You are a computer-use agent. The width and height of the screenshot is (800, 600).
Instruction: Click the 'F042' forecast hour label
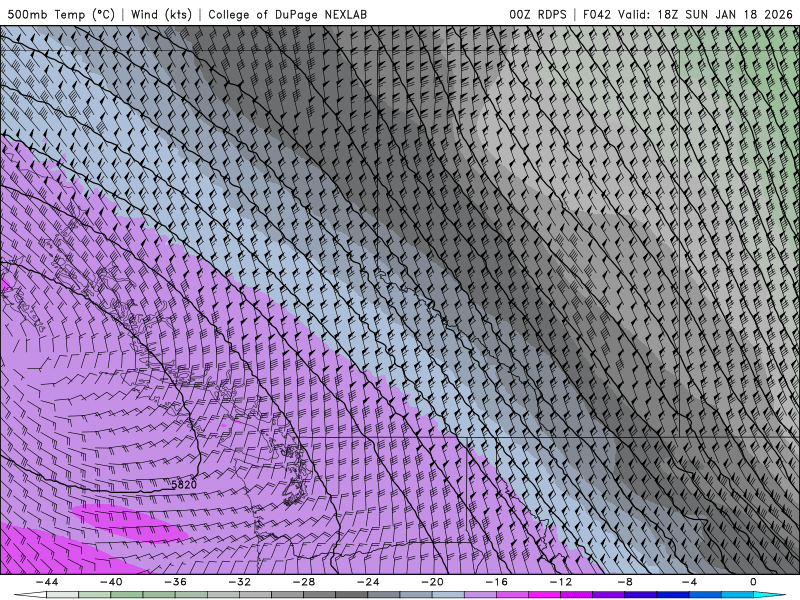pos(597,14)
